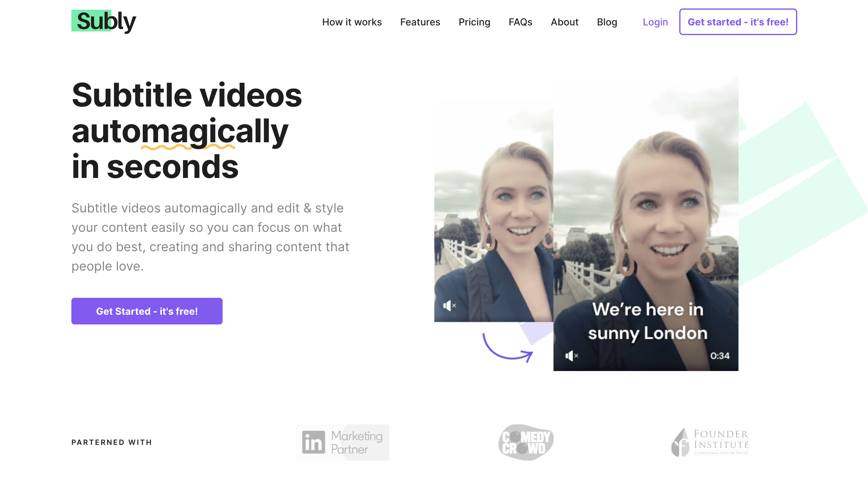Open the Features menu item
The width and height of the screenshot is (868, 480).
pyautogui.click(x=420, y=22)
